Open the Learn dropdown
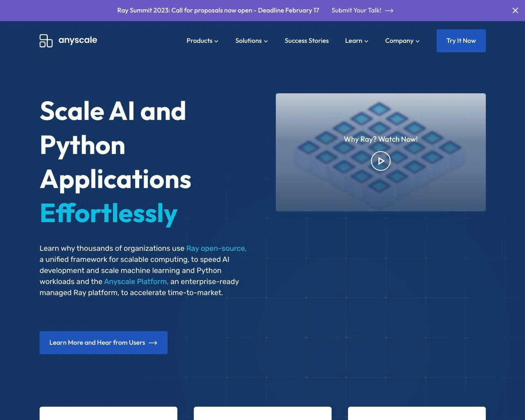 (357, 41)
